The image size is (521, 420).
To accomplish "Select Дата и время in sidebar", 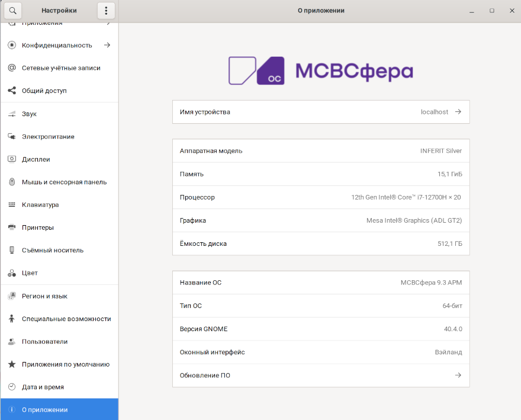I will tap(59, 387).
